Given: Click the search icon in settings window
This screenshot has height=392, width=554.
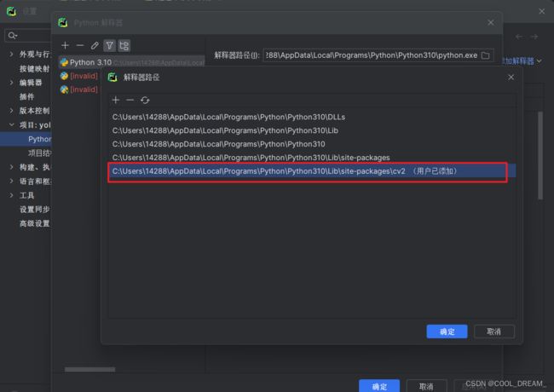Looking at the screenshot, I should click(13, 35).
